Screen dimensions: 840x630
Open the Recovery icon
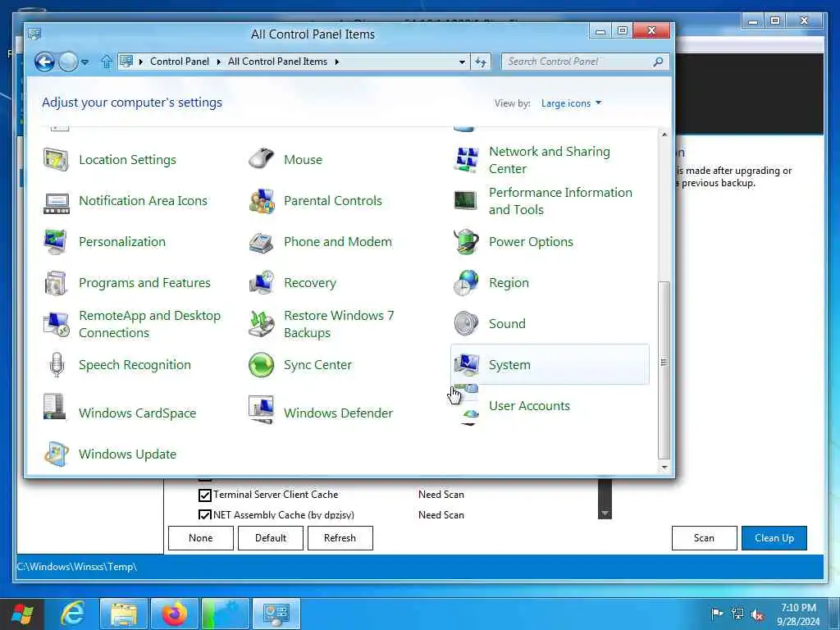click(x=261, y=283)
